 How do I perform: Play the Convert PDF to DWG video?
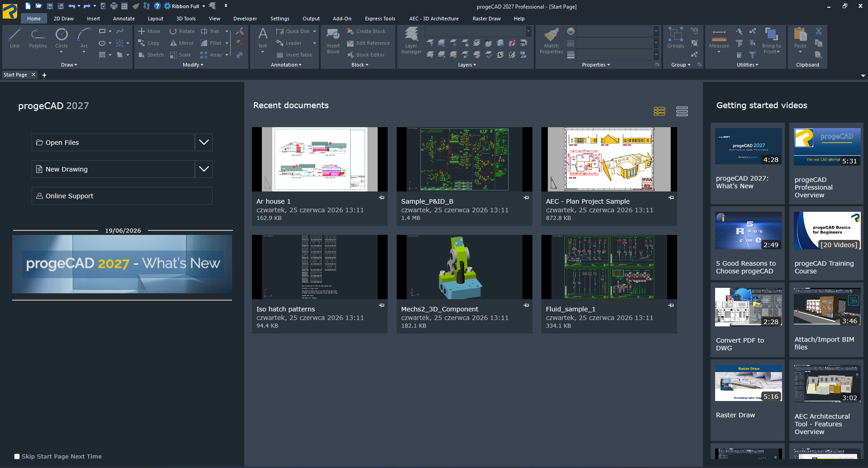click(x=749, y=307)
